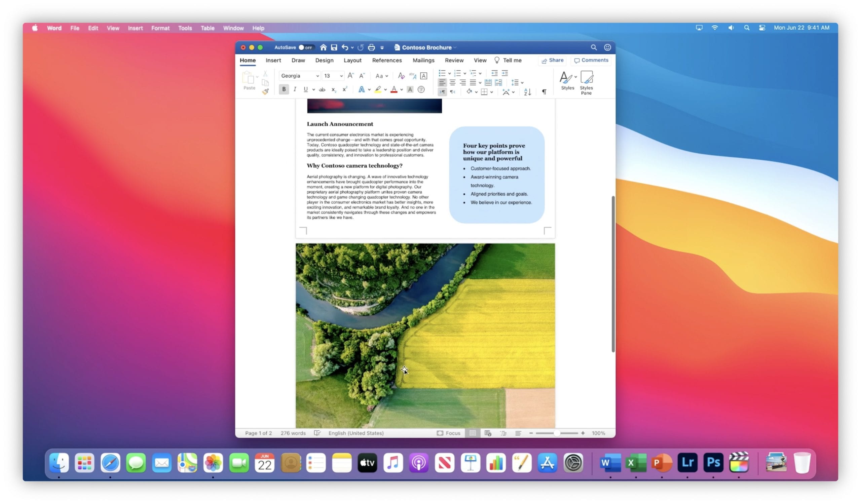
Task: Click the Home icon in title bar
Action: (323, 47)
